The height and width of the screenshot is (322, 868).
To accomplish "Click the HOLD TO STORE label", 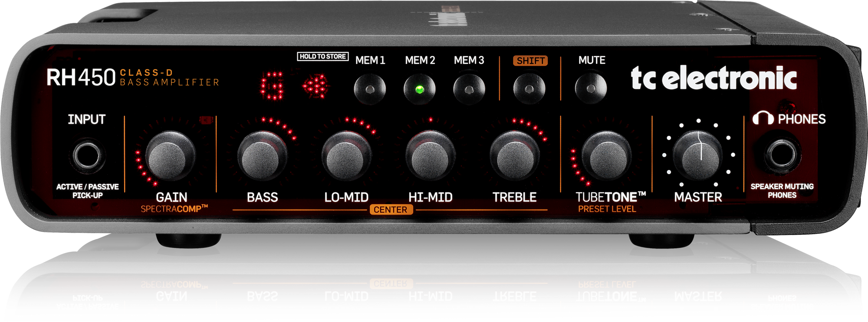I will tap(322, 56).
